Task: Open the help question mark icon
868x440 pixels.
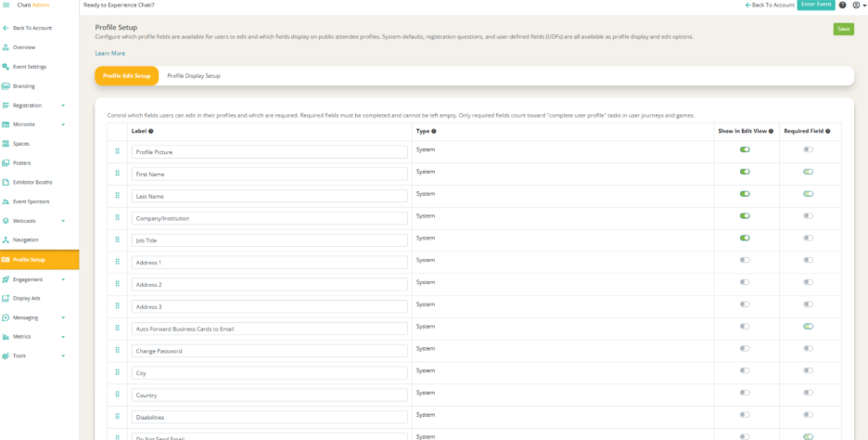Action: (x=843, y=6)
